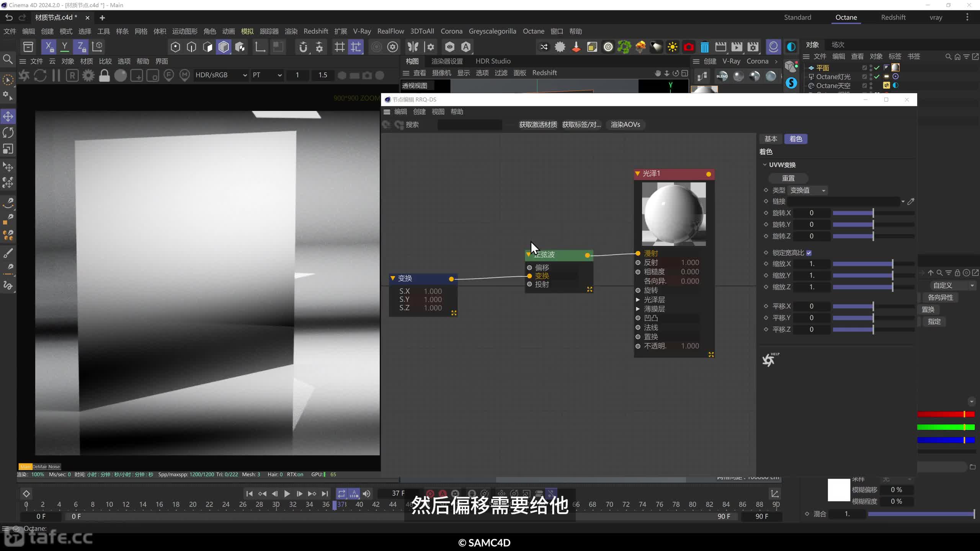Toggle X axis lock icon
The width and height of the screenshot is (980, 551).
pyautogui.click(x=49, y=47)
